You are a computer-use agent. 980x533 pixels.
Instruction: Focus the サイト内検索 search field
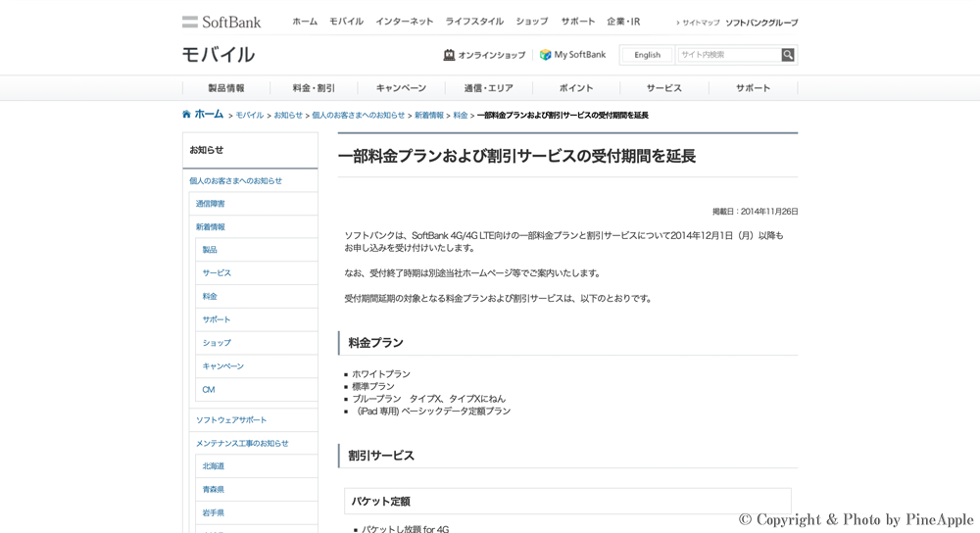click(728, 55)
